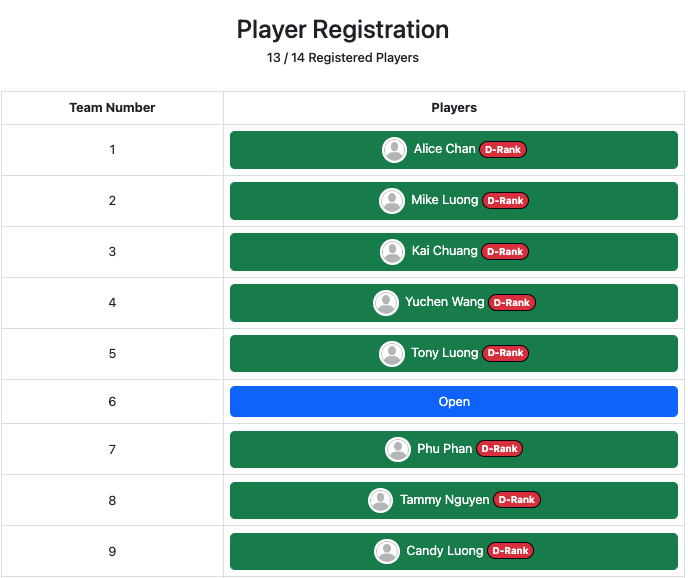This screenshot has width=688, height=578.
Task: Click the Team Number column header
Action: [x=112, y=108]
